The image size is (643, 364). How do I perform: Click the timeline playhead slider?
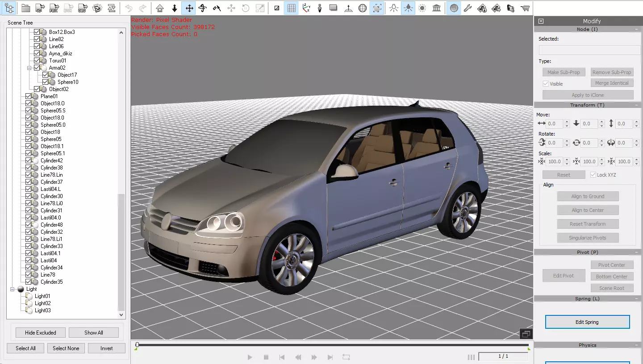coord(137,345)
